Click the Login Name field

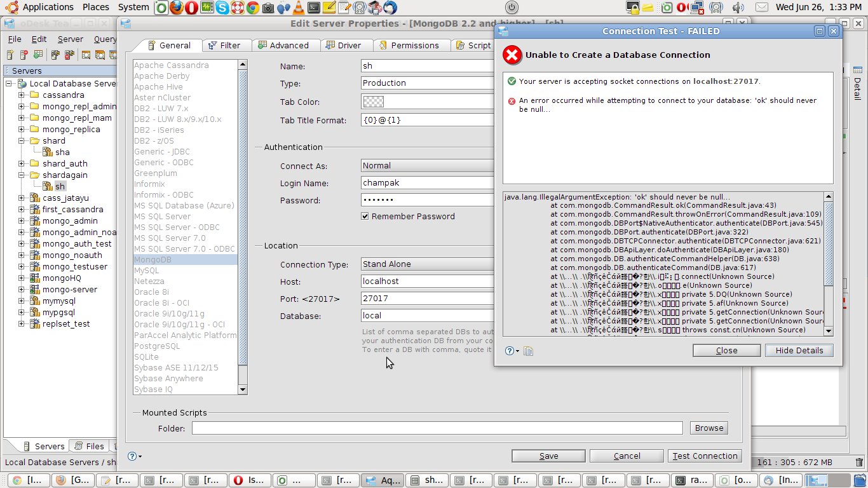pyautogui.click(x=428, y=183)
